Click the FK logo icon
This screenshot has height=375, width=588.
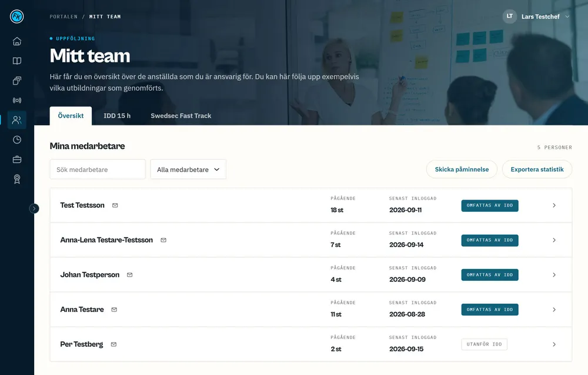pos(17,16)
